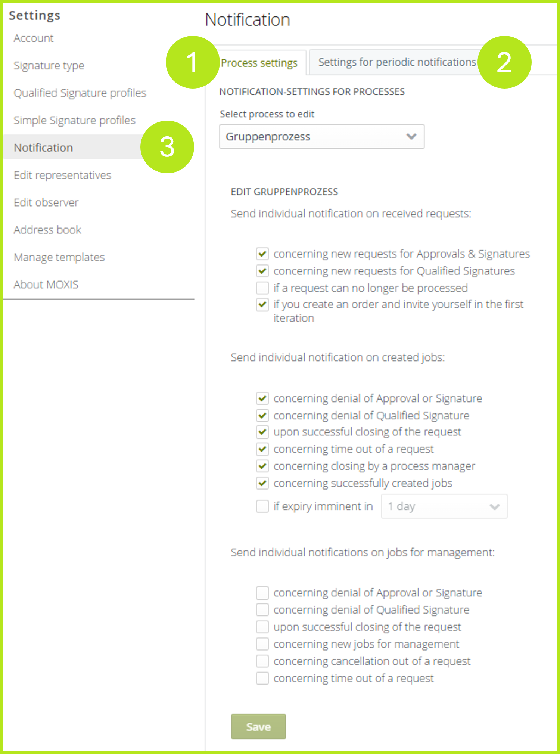Switch to Settings for periodic notifications tab
The height and width of the screenshot is (754, 560).
397,62
